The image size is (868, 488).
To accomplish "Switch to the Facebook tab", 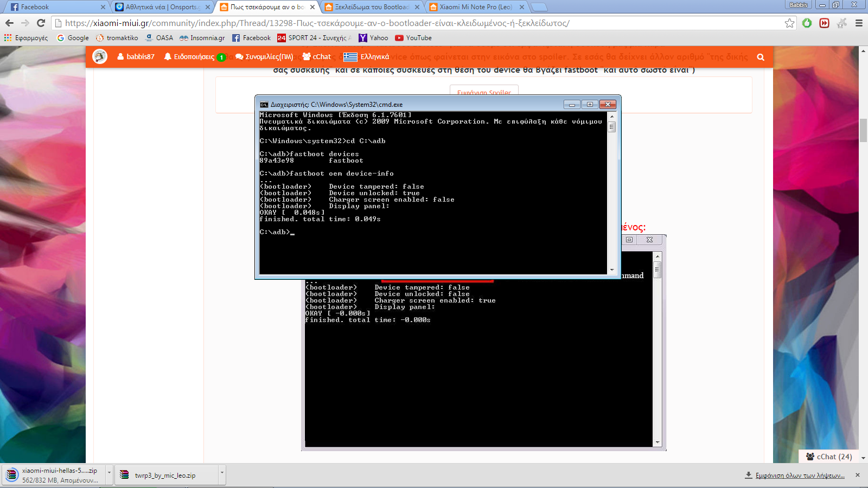I will (x=54, y=7).
